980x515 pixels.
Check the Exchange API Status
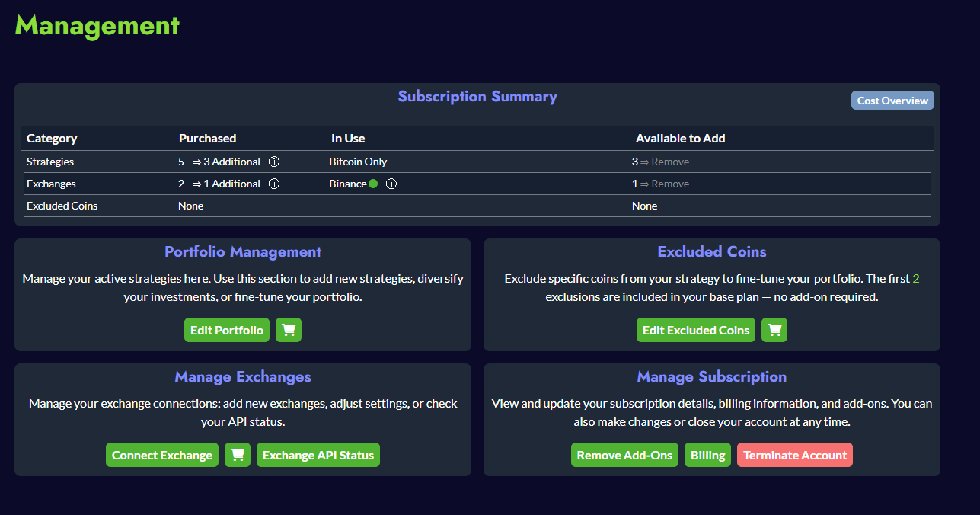click(x=318, y=455)
